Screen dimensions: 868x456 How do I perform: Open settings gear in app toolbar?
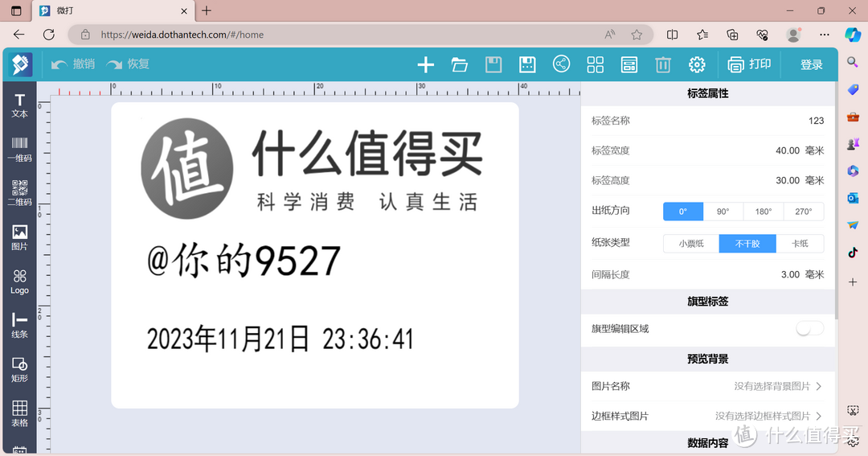click(x=697, y=65)
